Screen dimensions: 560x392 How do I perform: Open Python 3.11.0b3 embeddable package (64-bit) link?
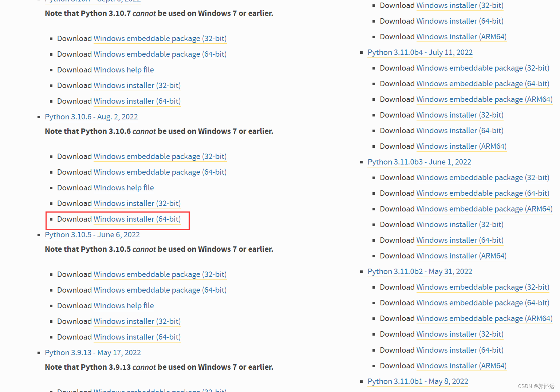(483, 193)
